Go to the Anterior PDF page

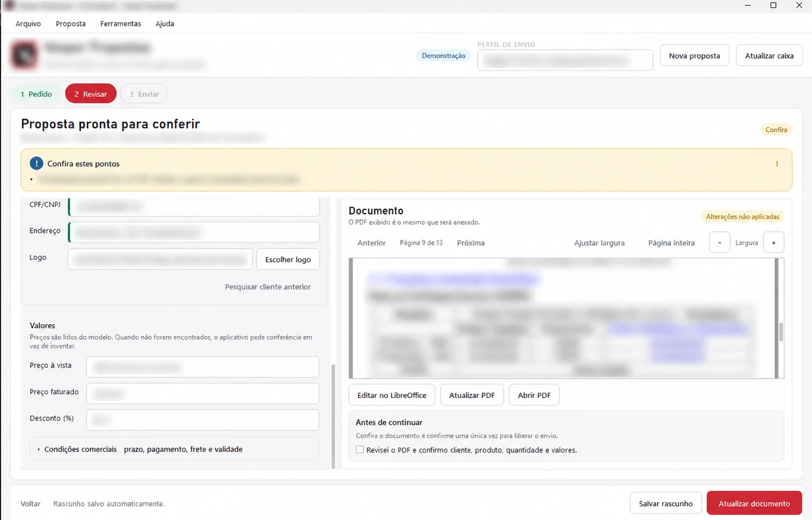tap(372, 242)
